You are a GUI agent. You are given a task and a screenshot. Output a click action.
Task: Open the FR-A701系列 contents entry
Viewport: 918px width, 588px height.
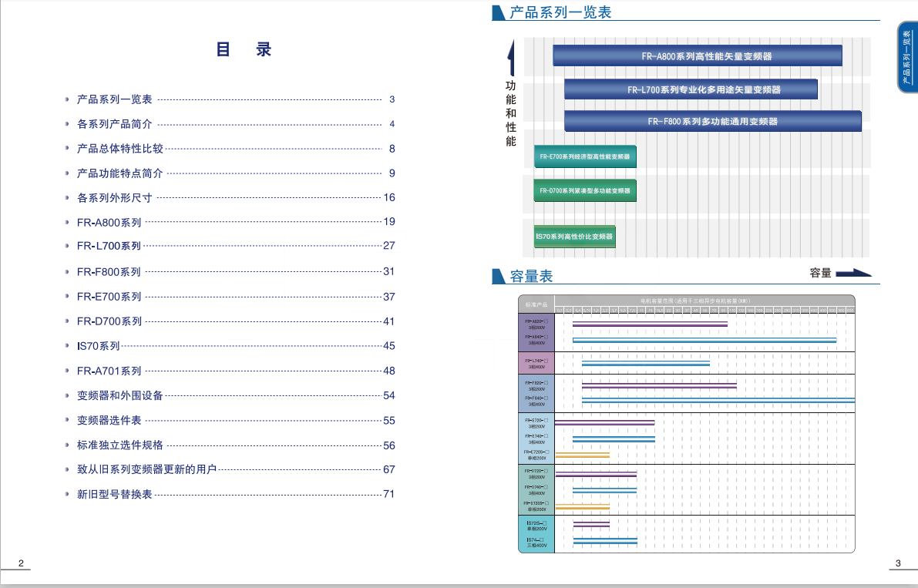(230, 371)
